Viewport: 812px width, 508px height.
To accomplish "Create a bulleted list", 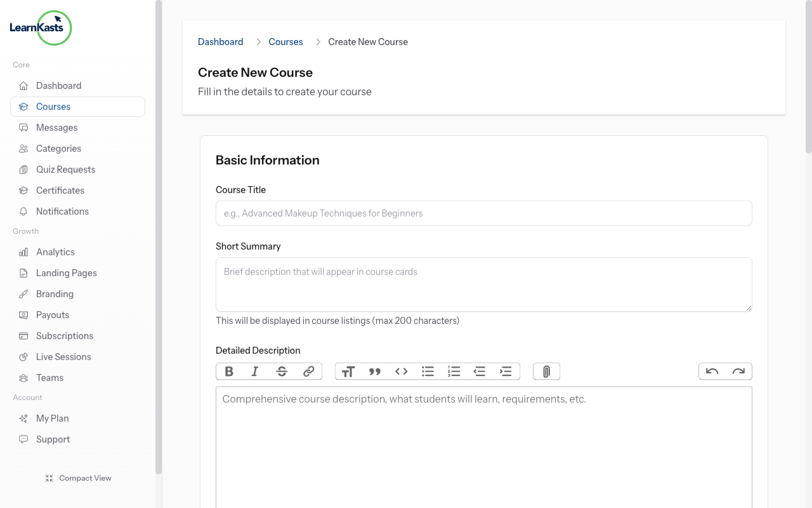I will [428, 371].
